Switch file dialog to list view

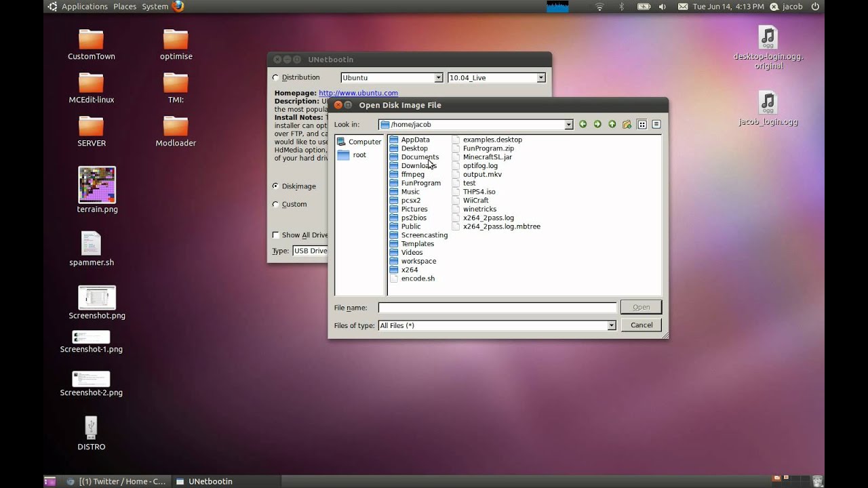(x=642, y=124)
